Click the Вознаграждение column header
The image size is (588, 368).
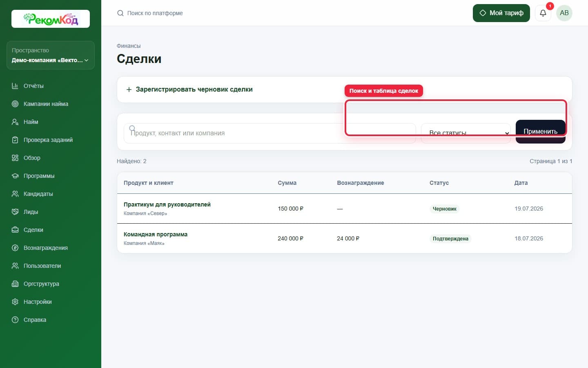tap(361, 183)
